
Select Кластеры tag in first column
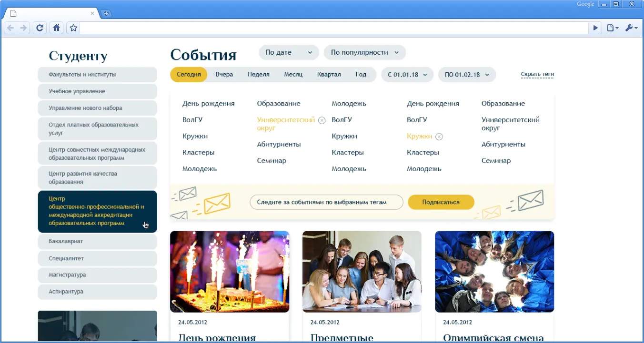[198, 153]
